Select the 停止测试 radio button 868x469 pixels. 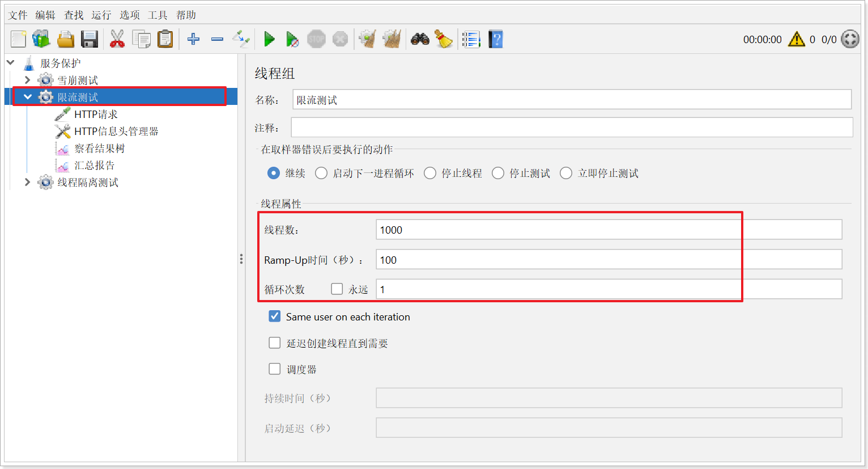click(x=498, y=173)
